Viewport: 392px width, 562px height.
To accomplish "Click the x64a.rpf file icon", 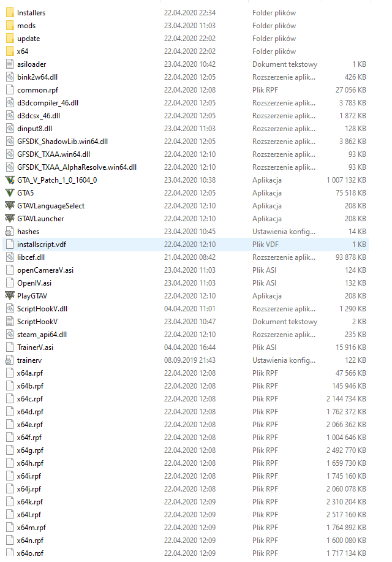I will [x=10, y=373].
